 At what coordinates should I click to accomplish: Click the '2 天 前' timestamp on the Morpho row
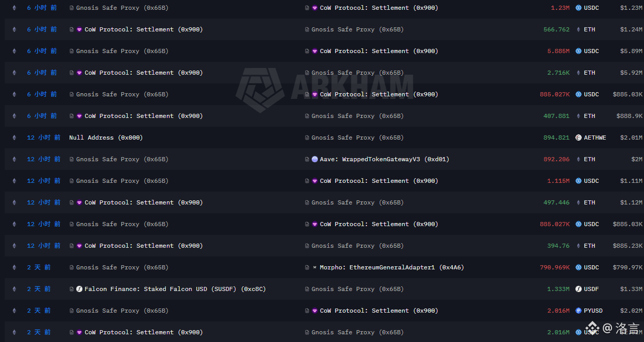pos(39,267)
